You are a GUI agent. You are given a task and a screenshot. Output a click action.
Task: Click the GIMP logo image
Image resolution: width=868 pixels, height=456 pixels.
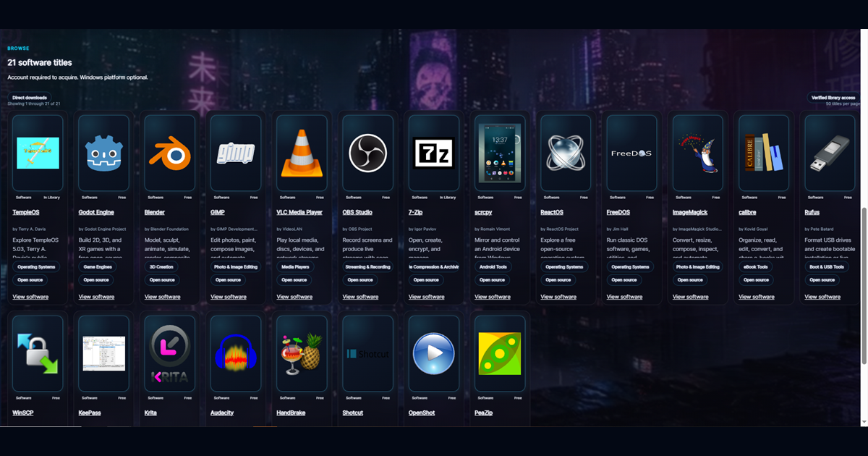[x=236, y=153]
